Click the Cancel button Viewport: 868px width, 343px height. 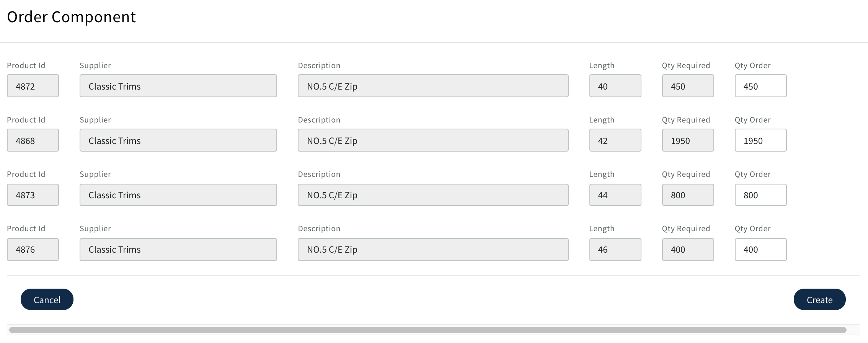[x=47, y=299]
